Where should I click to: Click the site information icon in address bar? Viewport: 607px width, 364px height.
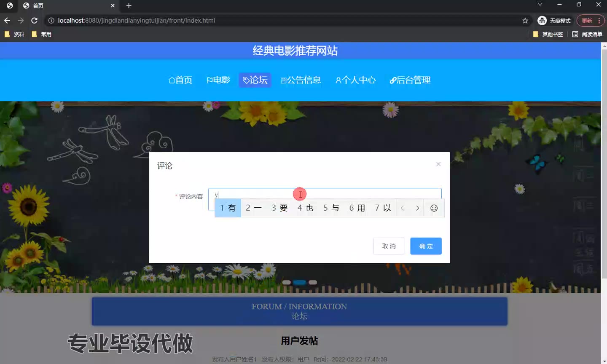pos(51,20)
